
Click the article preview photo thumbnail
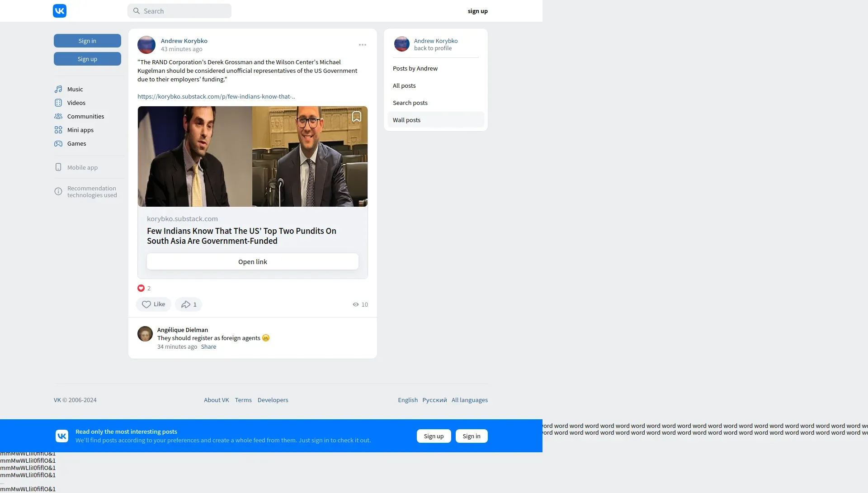252,156
